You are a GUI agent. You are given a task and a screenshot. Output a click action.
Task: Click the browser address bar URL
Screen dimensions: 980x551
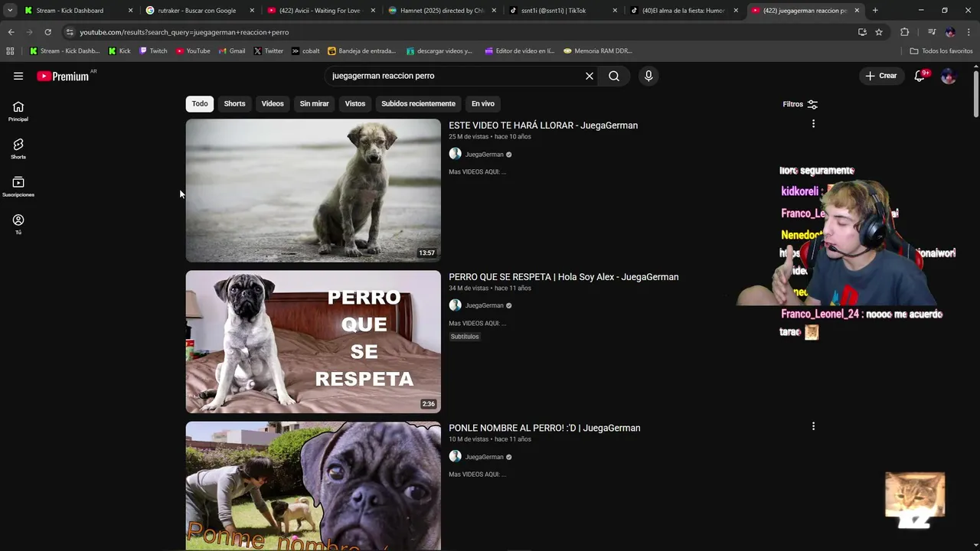(x=185, y=32)
